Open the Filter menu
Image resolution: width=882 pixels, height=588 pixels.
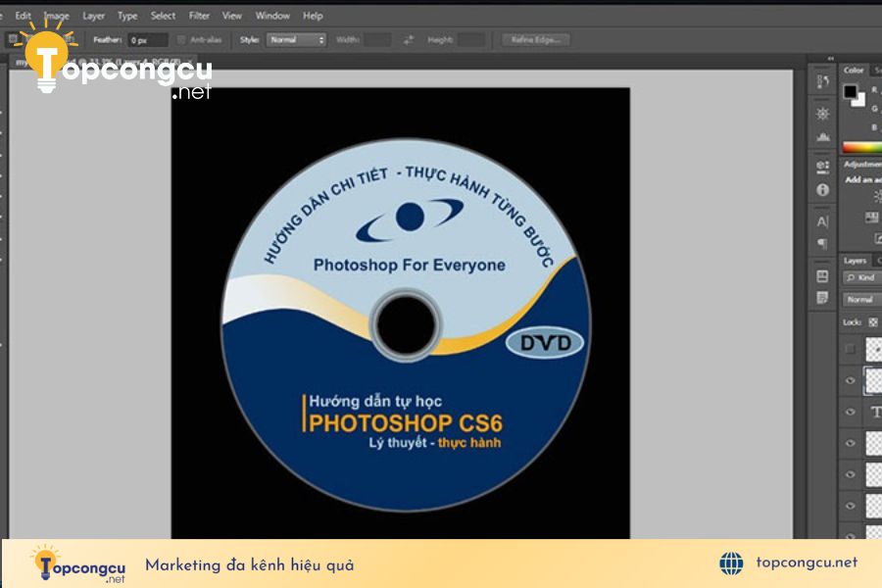[199, 16]
